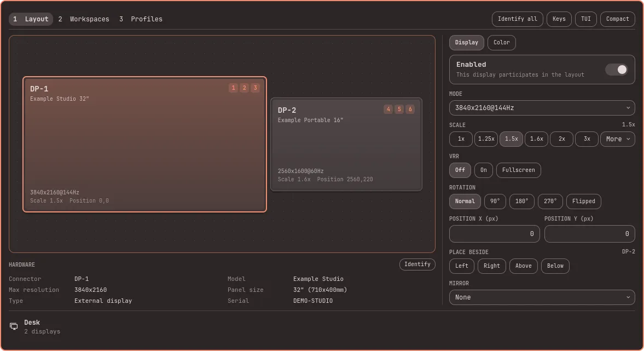The image size is (644, 351).
Task: Choose Flipped rotation
Action: pyautogui.click(x=584, y=202)
